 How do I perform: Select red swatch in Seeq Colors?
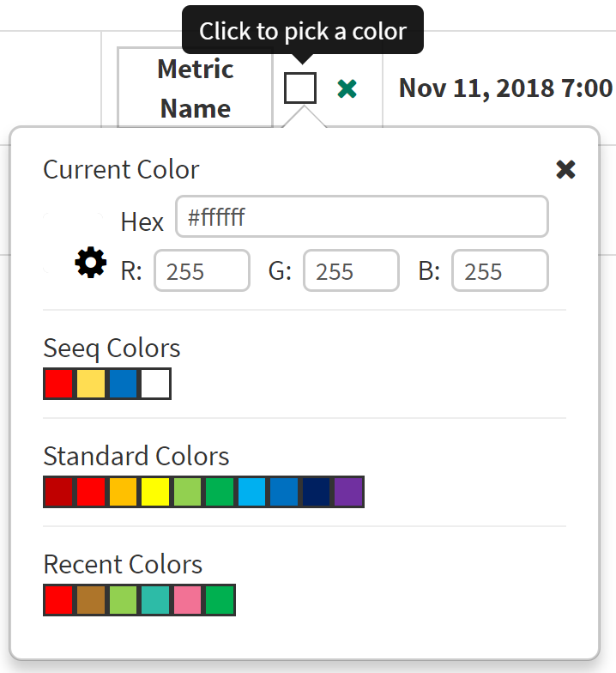click(59, 384)
